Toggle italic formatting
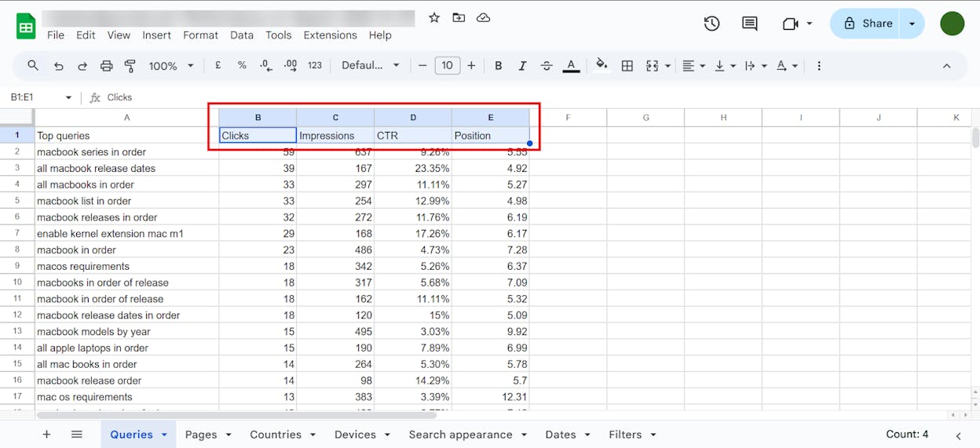This screenshot has height=448, width=980. (x=522, y=66)
